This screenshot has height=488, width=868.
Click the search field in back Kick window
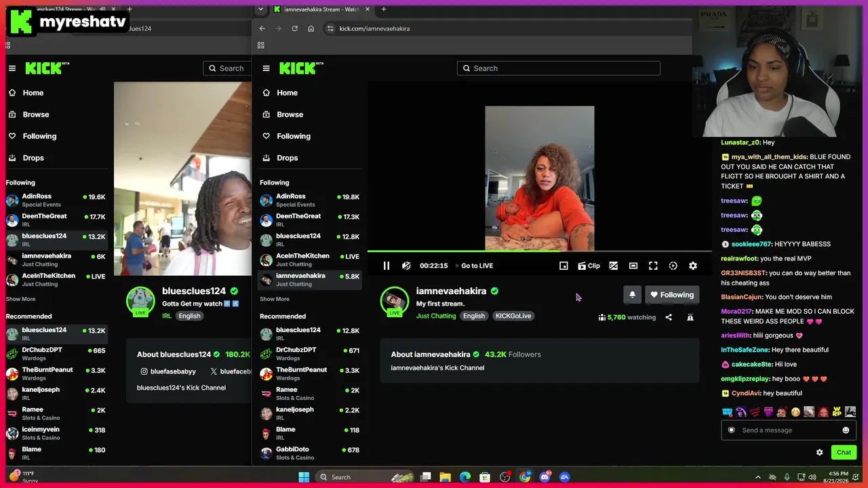point(227,68)
